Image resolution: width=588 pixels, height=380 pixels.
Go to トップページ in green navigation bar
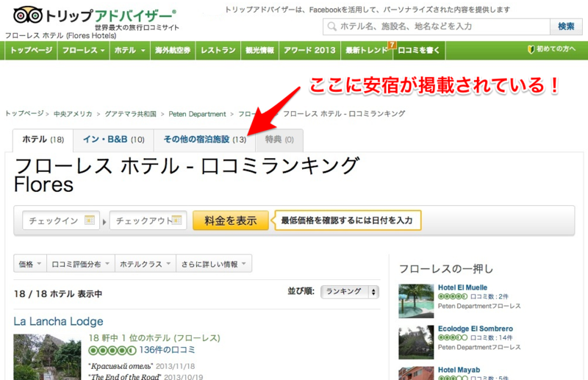pos(32,50)
